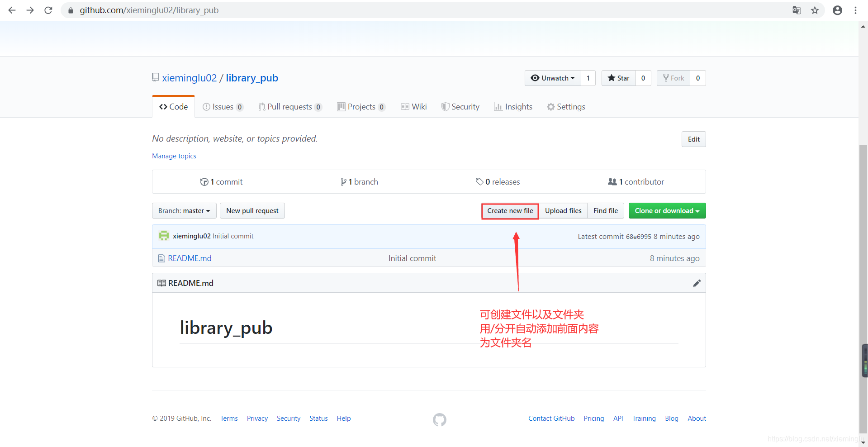Click Find file button
The image size is (868, 447).
(x=606, y=211)
